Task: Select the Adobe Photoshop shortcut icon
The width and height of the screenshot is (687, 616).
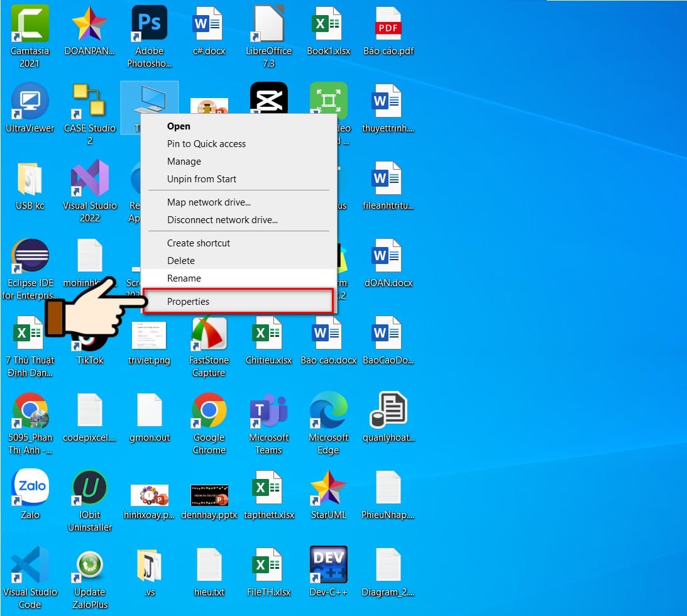Action: tap(150, 24)
